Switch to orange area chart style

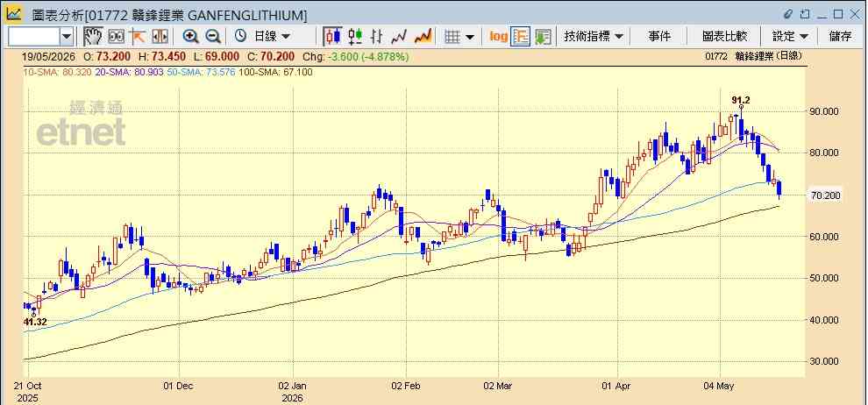tap(423, 37)
